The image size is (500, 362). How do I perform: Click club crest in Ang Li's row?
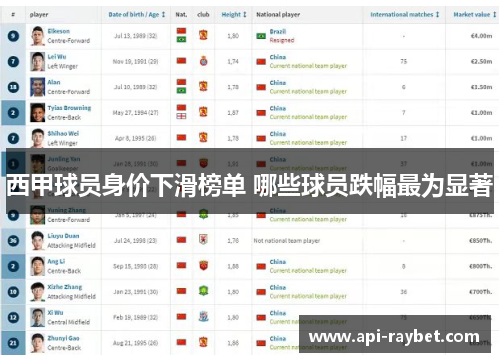click(x=203, y=265)
